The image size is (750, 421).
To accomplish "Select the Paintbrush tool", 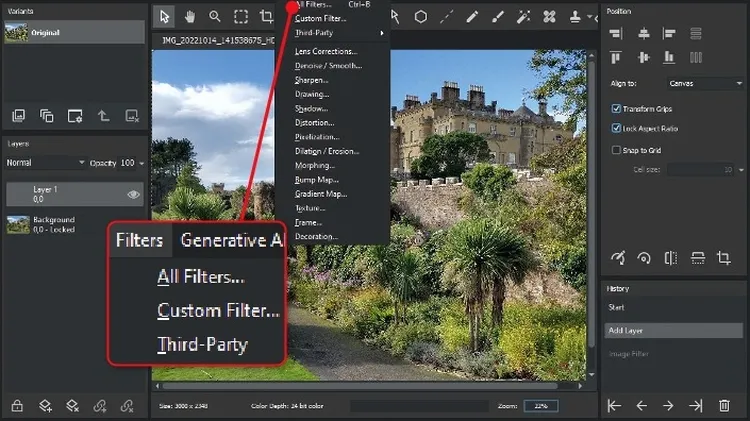I will click(x=498, y=16).
